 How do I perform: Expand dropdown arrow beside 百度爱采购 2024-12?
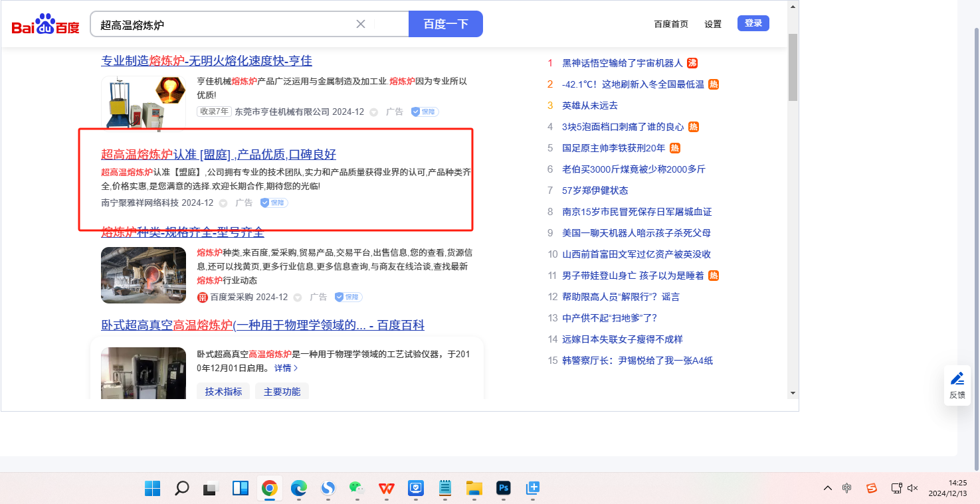tap(298, 297)
